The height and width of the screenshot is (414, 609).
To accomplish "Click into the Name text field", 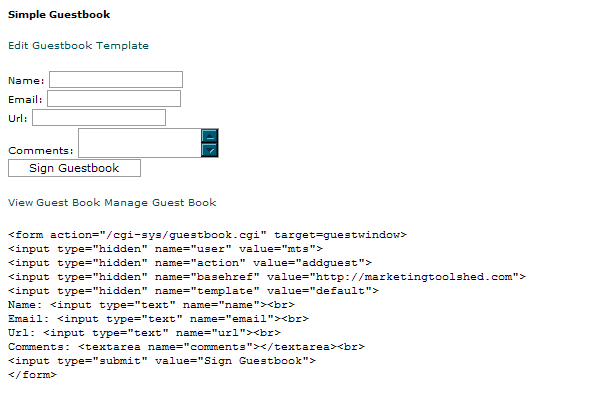I will 116,80.
